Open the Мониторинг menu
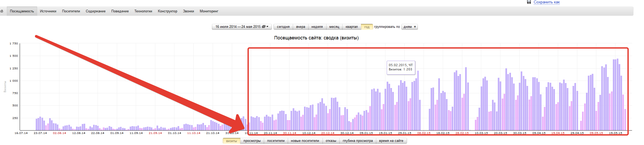This screenshot has width=644, height=145. 209,11
